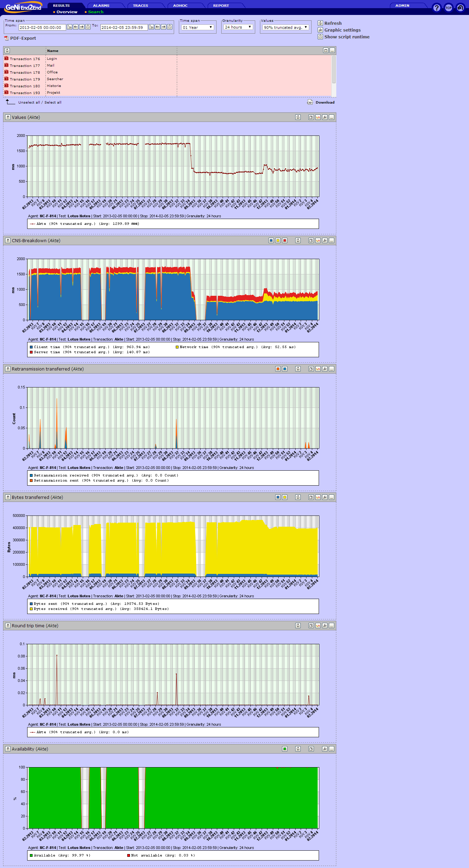Click the To date input field

(x=124, y=28)
